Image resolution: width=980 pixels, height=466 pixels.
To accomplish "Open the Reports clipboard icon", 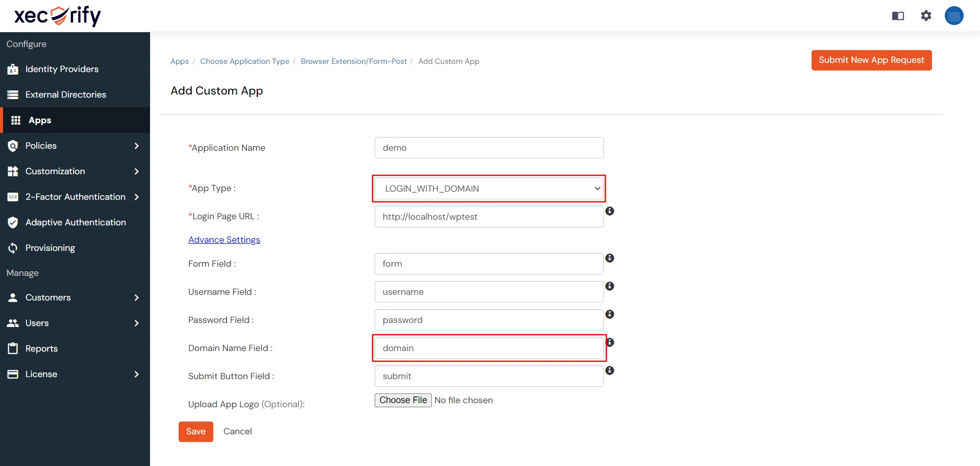I will (13, 348).
